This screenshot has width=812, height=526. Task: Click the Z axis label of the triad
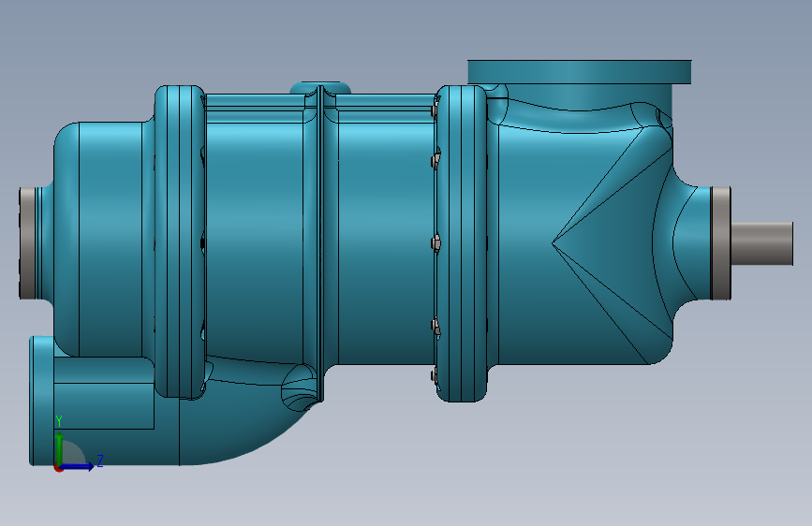pos(100,460)
